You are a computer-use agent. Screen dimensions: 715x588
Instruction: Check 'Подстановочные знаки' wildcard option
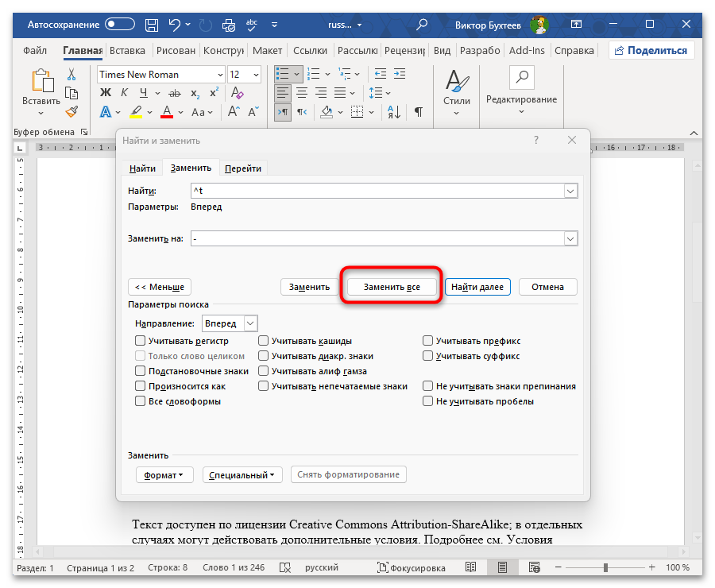click(141, 371)
